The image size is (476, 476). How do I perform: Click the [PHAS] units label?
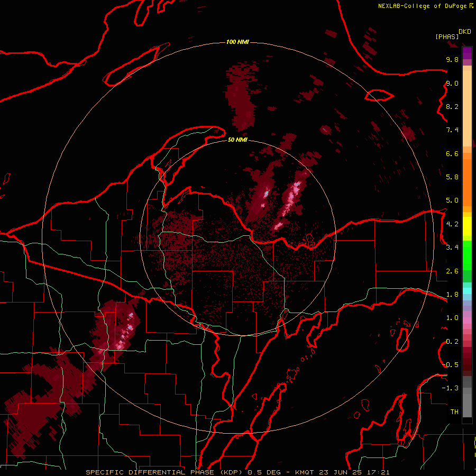coord(447,37)
